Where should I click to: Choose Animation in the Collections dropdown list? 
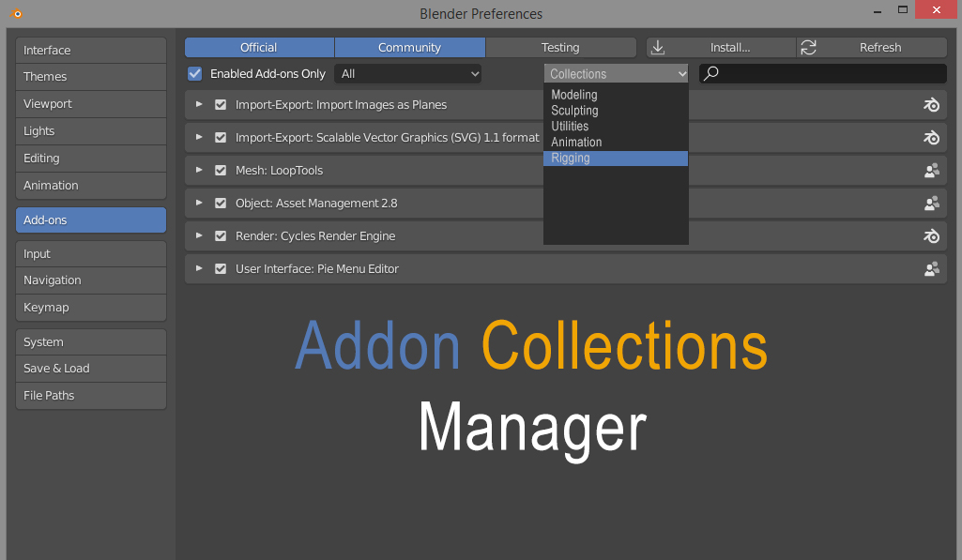tap(616, 143)
